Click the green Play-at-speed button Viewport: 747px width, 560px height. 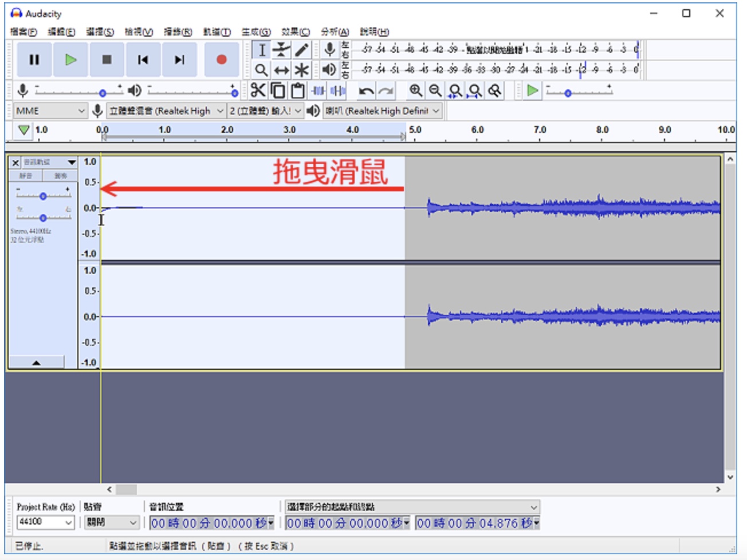click(x=532, y=90)
